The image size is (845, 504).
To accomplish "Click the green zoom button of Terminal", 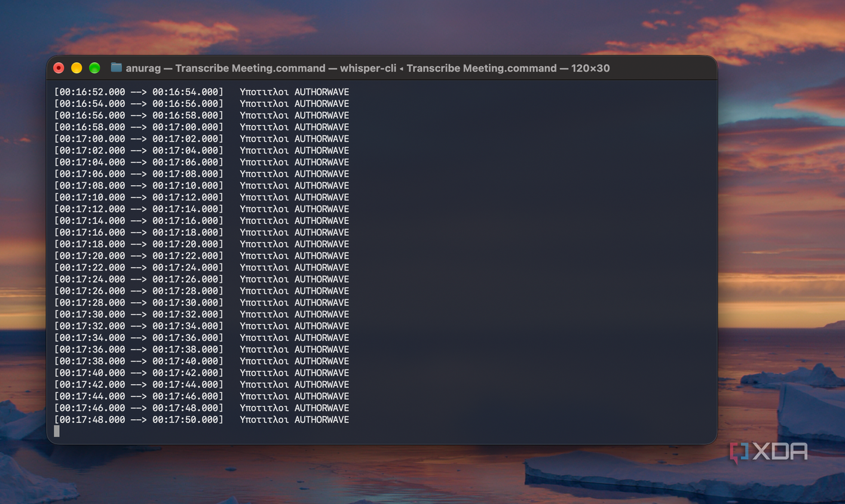I will point(94,68).
